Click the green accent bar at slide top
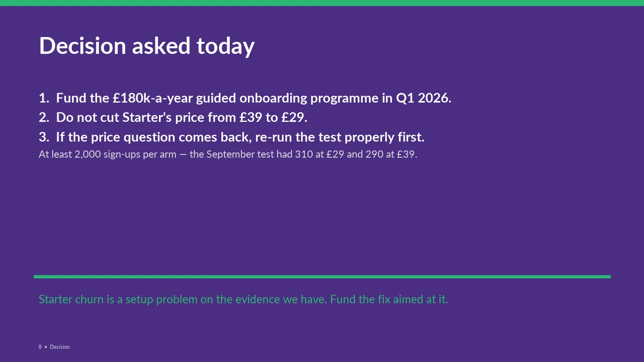This screenshot has height=362, width=644. pos(322,3)
